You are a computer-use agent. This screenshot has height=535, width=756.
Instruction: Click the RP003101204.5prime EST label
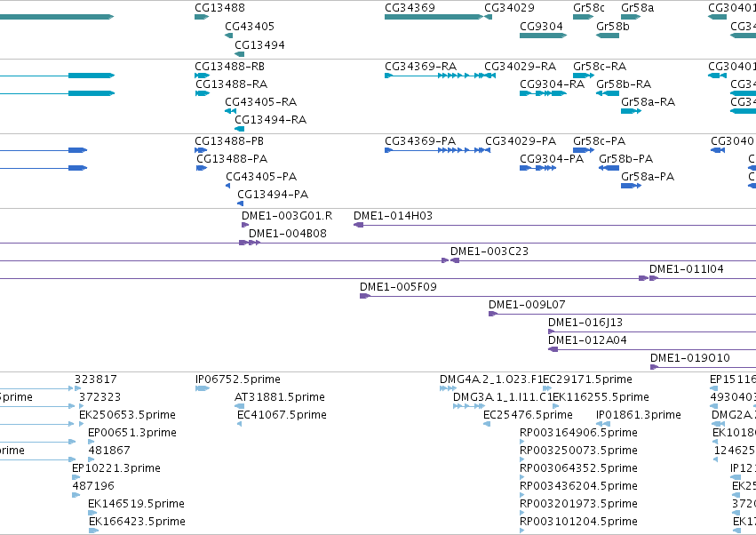(x=578, y=522)
